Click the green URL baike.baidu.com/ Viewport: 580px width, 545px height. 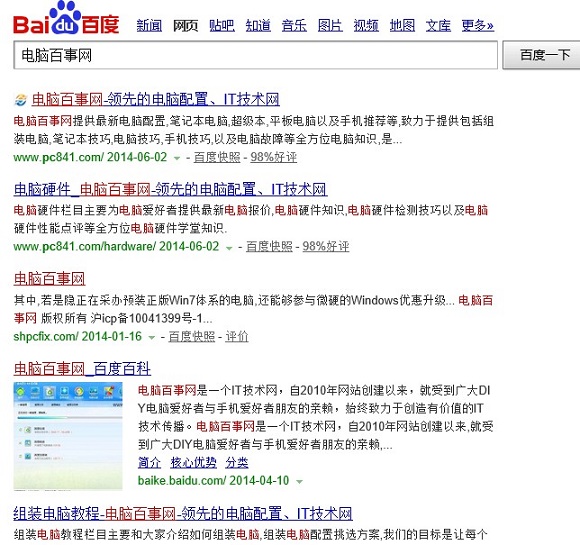point(182,481)
